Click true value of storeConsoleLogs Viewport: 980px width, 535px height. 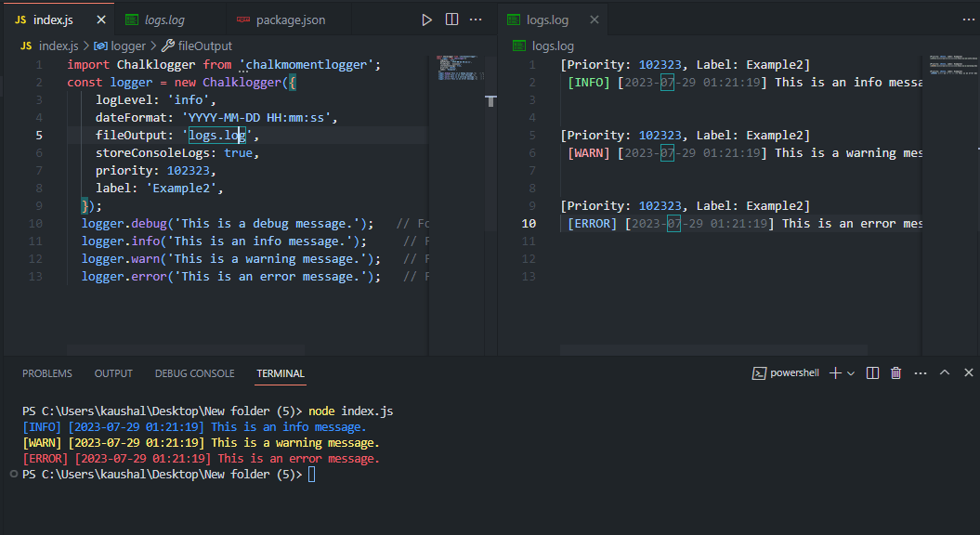coord(238,153)
